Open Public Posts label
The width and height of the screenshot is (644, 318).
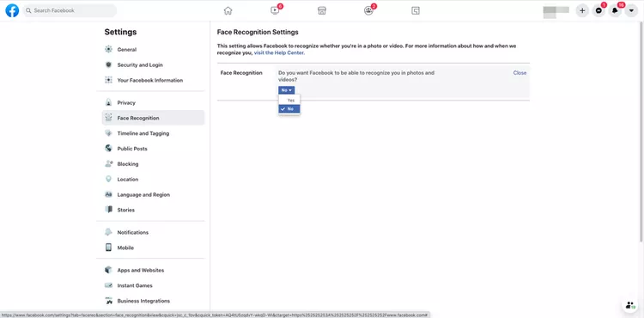click(132, 149)
